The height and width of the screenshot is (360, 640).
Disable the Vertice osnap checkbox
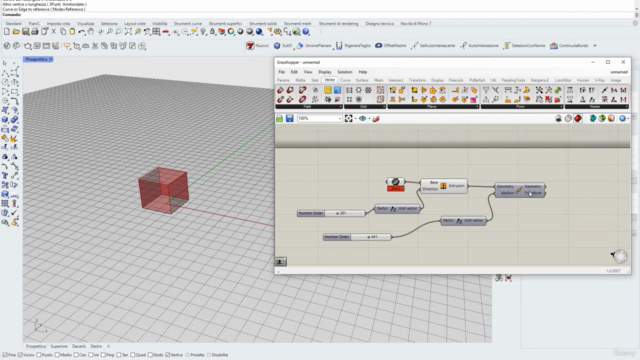click(167, 355)
